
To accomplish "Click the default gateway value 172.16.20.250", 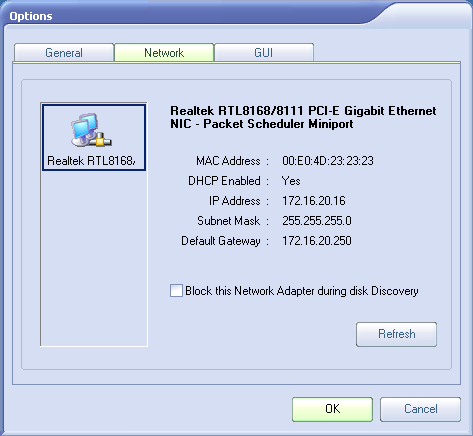I will [x=317, y=241].
